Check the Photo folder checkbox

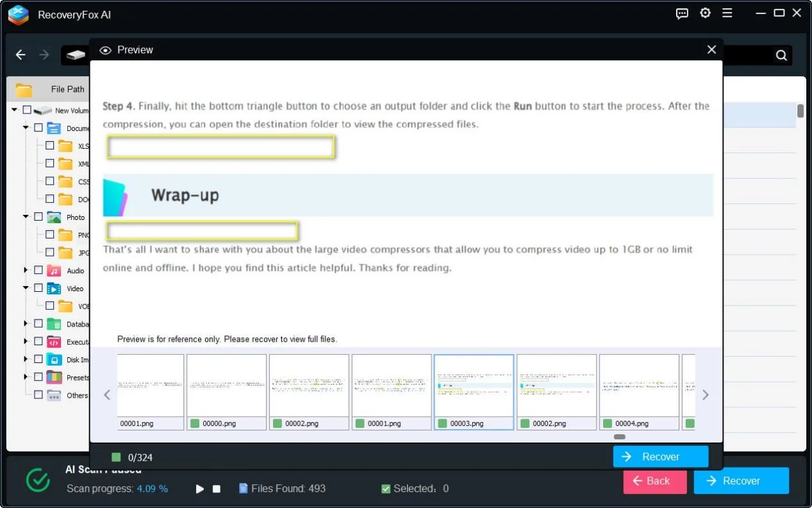click(38, 217)
